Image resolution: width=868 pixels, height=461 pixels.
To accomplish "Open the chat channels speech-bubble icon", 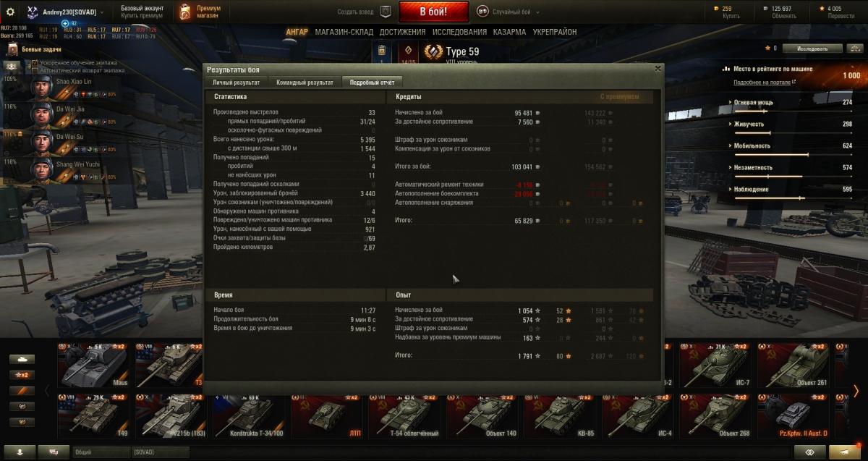I will click(54, 452).
